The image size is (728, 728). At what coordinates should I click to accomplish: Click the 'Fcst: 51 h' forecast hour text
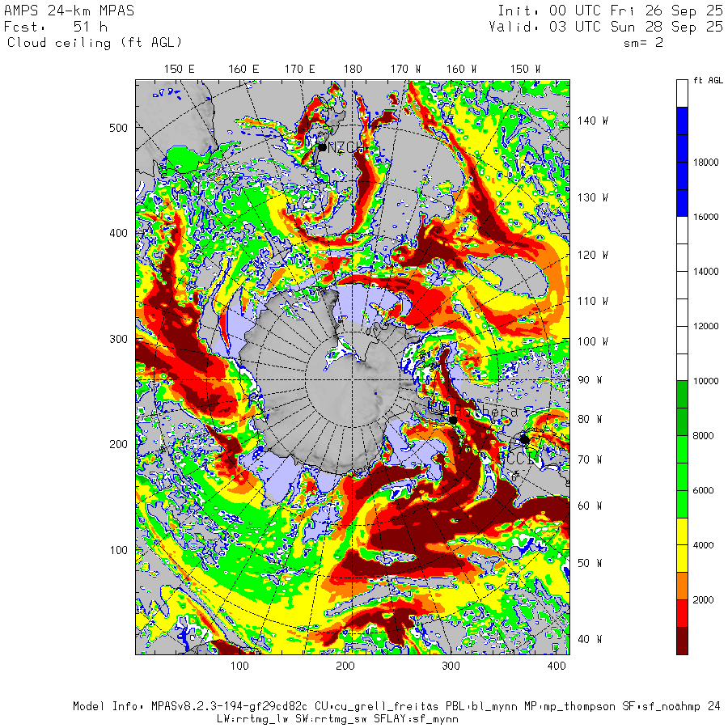pyautogui.click(x=56, y=27)
